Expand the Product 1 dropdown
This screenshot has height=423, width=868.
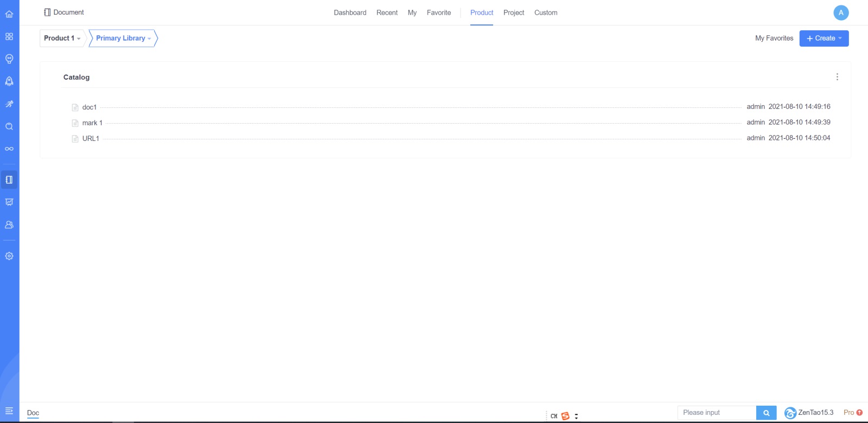pos(62,39)
